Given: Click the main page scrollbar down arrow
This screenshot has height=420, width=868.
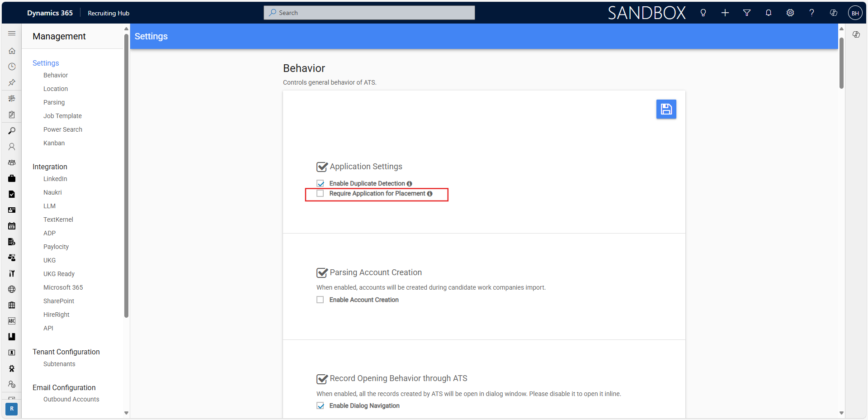Looking at the screenshot, I should 841,413.
